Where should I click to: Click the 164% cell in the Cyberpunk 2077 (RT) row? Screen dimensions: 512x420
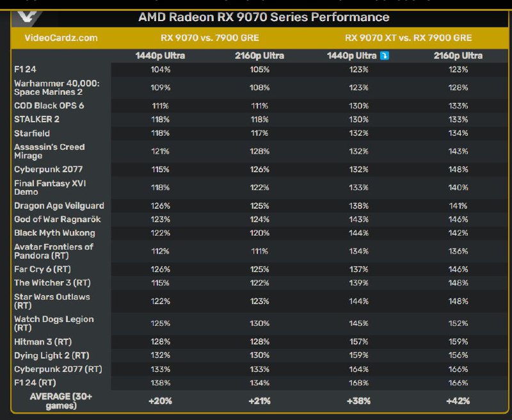359,369
